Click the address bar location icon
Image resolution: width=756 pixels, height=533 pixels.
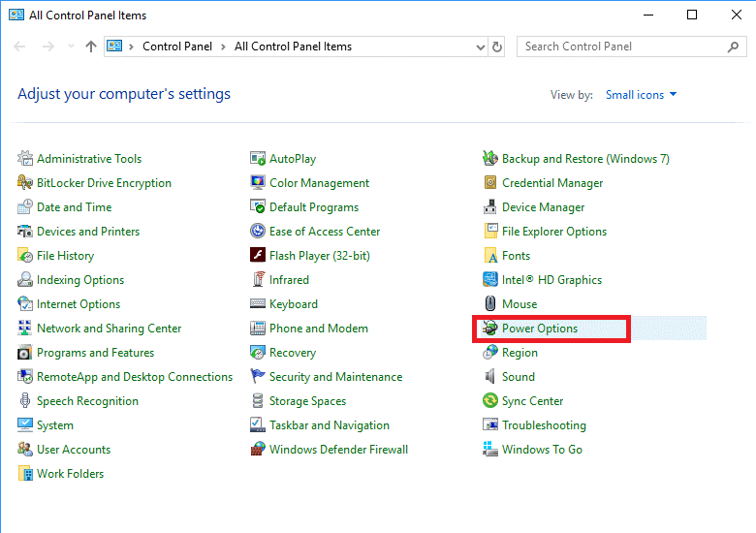[114, 46]
